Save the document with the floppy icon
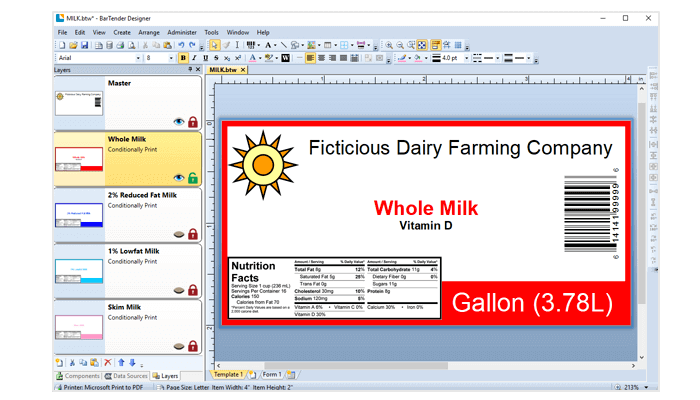The image size is (700, 400). pos(84,45)
